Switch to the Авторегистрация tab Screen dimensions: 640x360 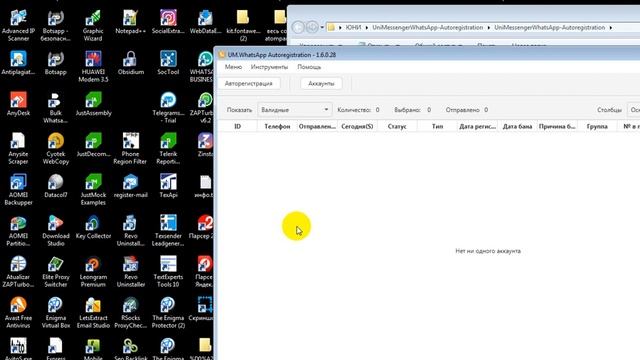click(248, 84)
